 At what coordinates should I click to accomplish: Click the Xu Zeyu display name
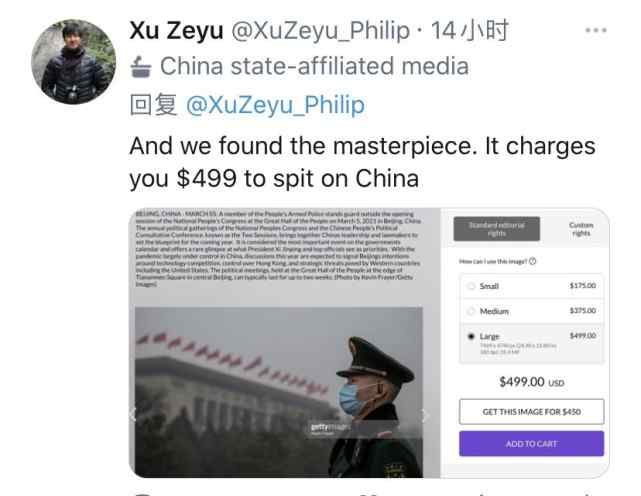click(176, 30)
